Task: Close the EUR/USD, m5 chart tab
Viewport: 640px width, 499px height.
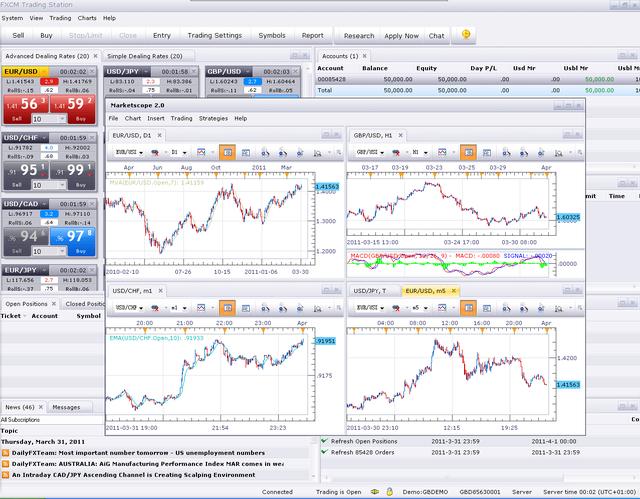Action: point(453,291)
